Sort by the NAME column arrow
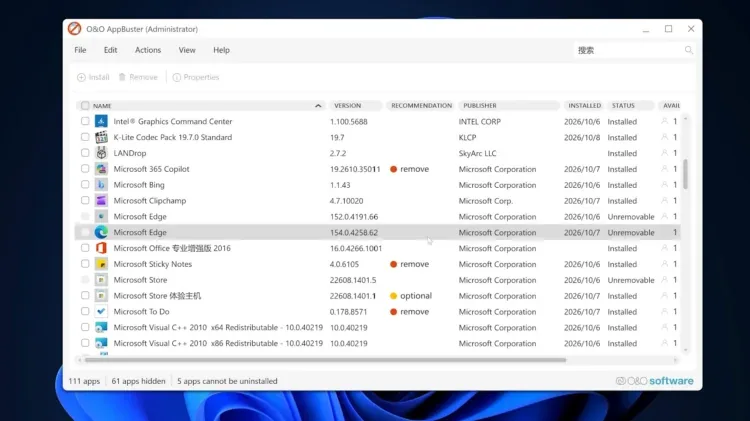Viewport: 750px width, 421px height. 318,106
